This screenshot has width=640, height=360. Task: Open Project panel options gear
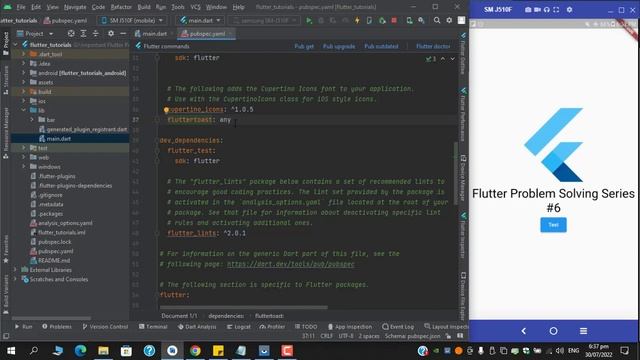pos(111,33)
